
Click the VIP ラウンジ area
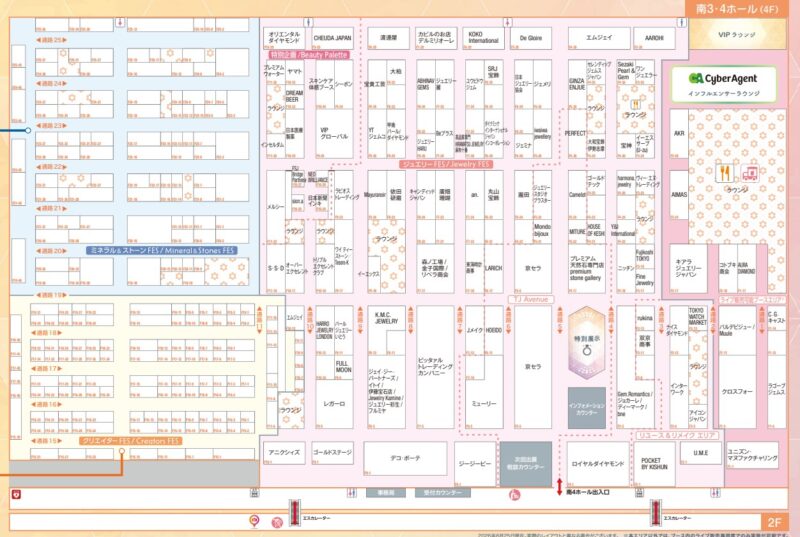click(737, 34)
